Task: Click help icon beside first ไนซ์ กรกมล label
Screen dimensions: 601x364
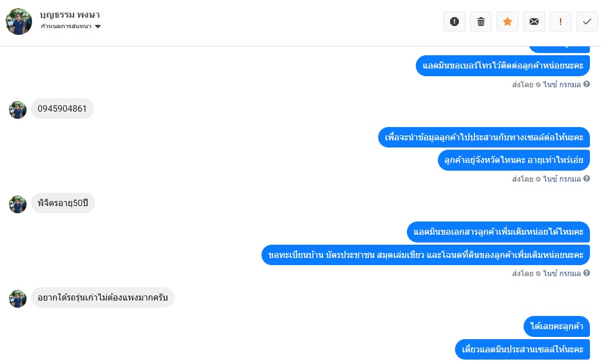Action: point(587,84)
